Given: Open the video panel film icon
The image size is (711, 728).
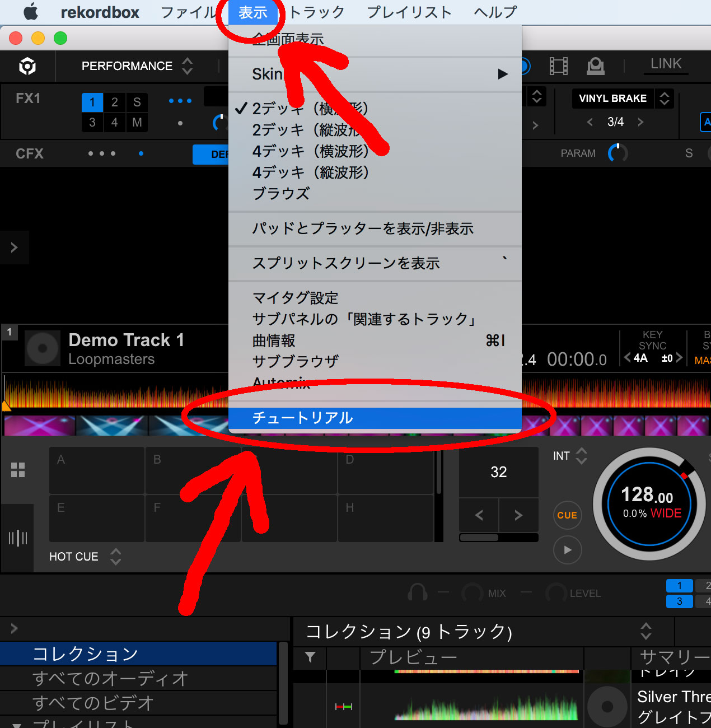Looking at the screenshot, I should pyautogui.click(x=558, y=66).
